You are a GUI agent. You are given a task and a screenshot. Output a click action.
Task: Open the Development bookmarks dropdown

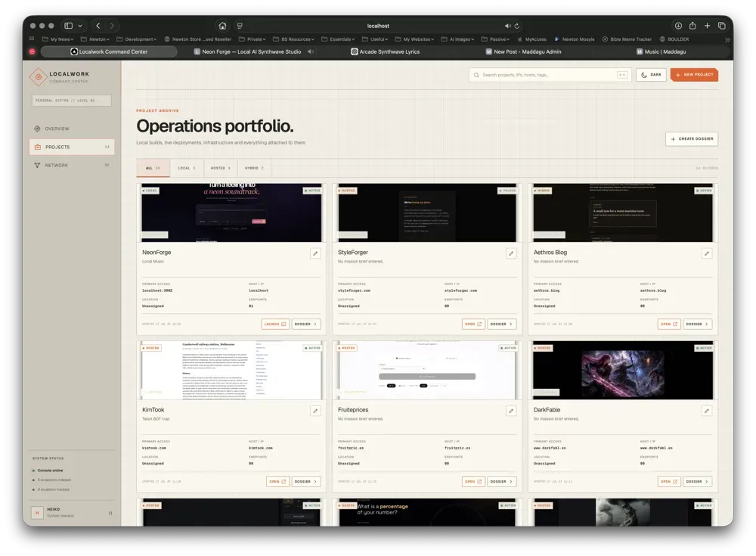pyautogui.click(x=137, y=39)
